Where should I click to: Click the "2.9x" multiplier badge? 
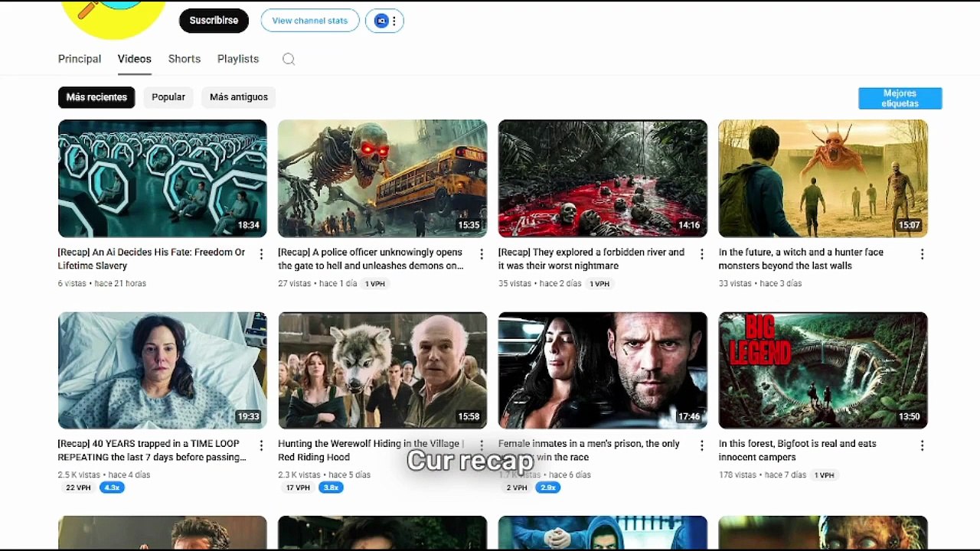point(548,487)
